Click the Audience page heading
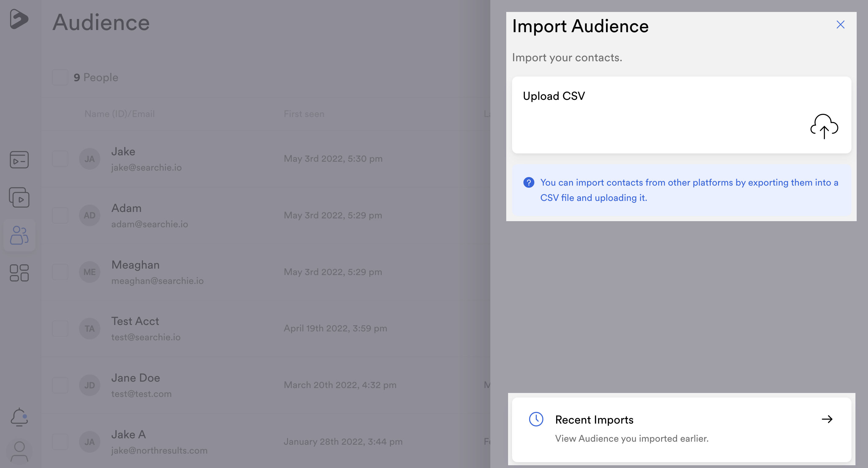The image size is (868, 468). [x=101, y=23]
